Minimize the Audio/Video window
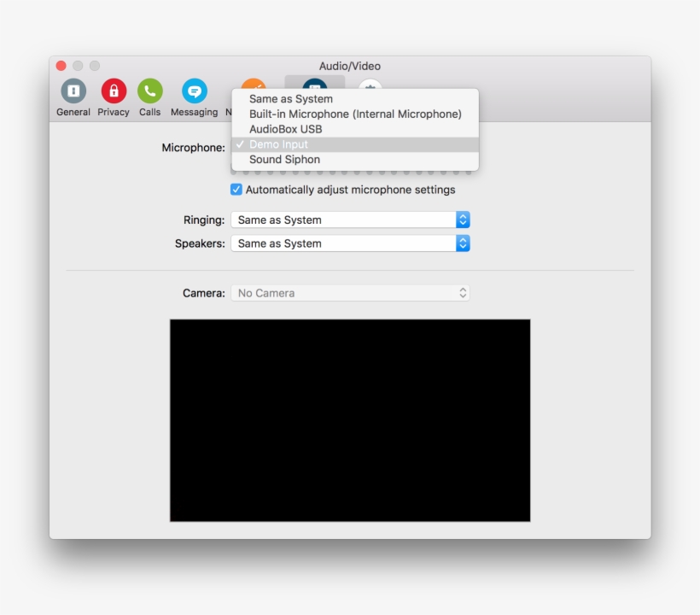700x615 pixels. (x=78, y=66)
